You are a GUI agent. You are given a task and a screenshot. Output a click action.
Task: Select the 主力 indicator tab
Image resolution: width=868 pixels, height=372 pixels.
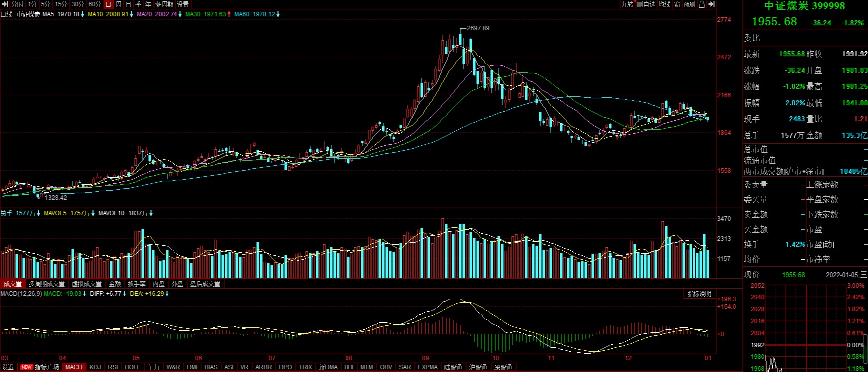153,367
